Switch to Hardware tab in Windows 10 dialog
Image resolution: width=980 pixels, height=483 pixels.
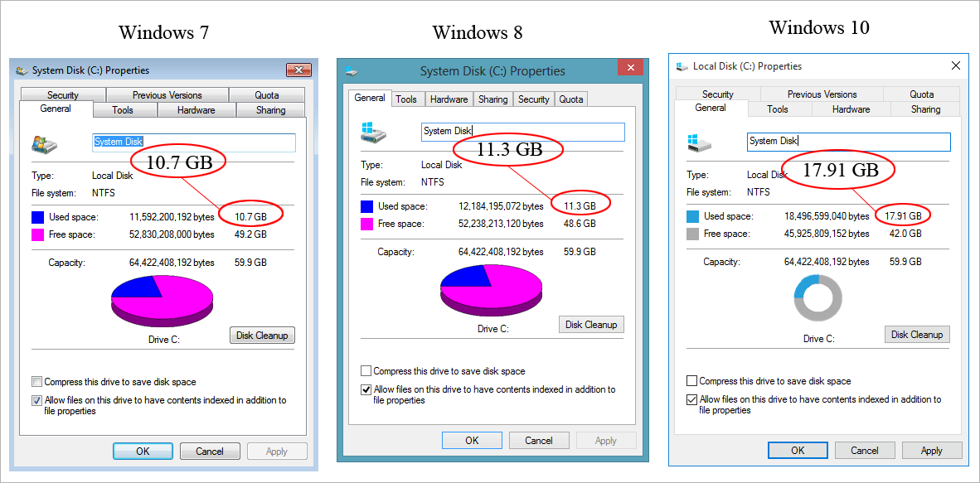pyautogui.click(x=851, y=109)
